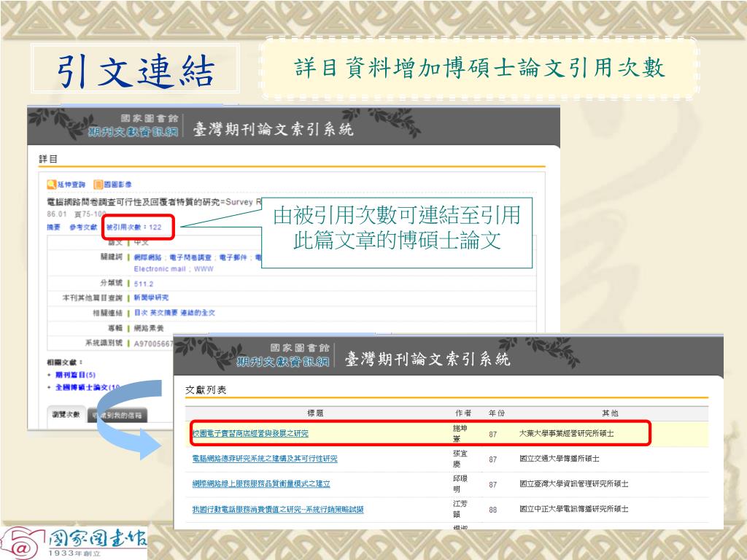Click the cell 大葉大學事業經營研究所碩士

pos(566,433)
